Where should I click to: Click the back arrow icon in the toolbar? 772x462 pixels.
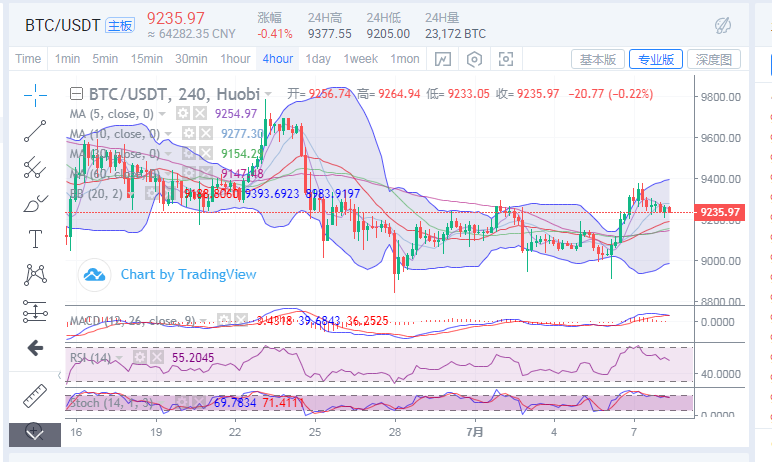point(35,348)
